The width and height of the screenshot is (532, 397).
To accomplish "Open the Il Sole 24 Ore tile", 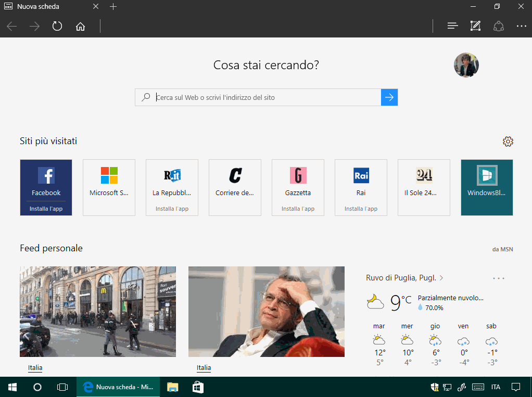I will click(x=424, y=187).
